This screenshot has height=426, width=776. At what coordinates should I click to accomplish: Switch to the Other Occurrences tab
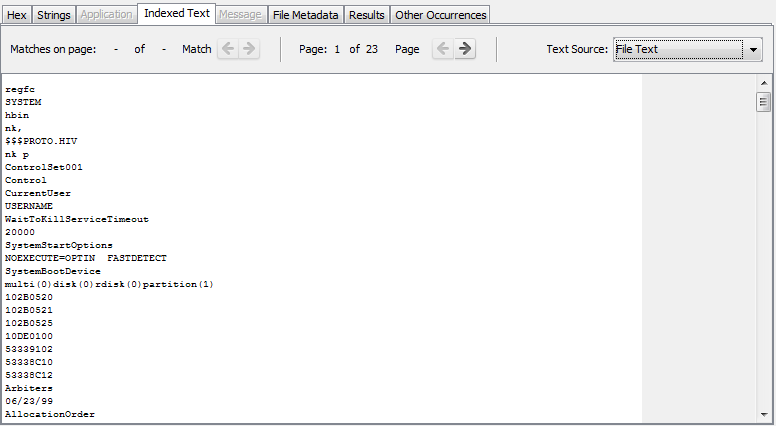click(440, 15)
